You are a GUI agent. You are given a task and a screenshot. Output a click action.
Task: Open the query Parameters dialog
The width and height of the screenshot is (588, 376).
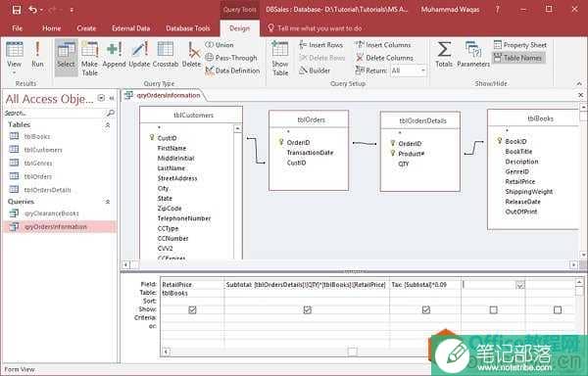473,55
